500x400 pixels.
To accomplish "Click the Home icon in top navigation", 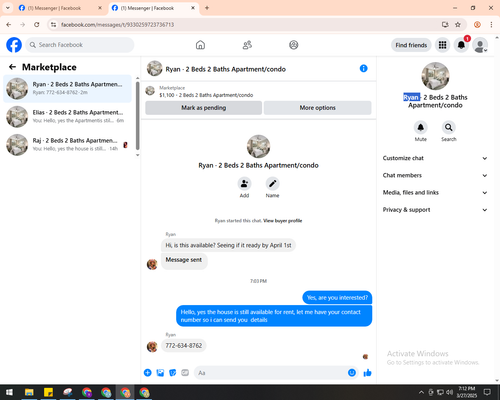I will pos(200,45).
